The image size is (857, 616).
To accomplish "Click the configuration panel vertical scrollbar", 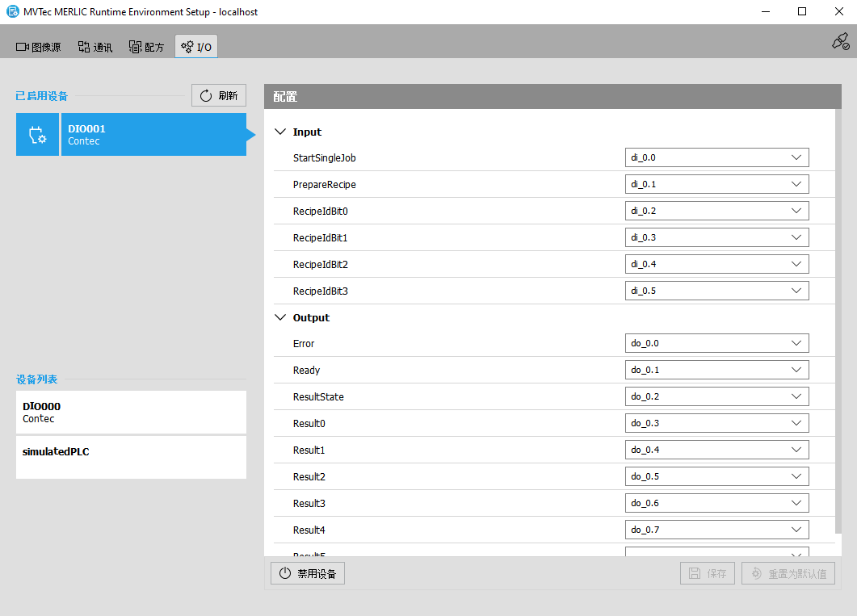I will pos(837,323).
